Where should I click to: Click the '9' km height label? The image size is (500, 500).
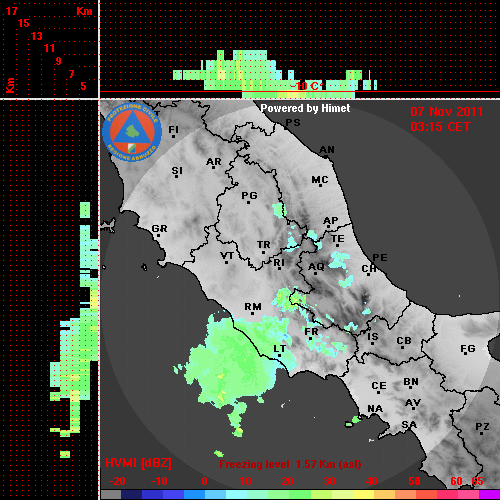[59, 61]
